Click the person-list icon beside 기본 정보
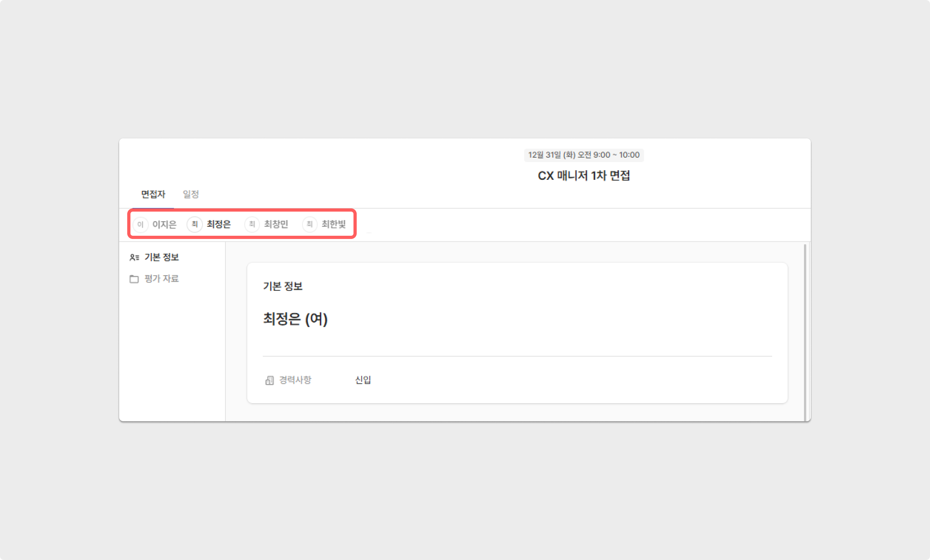This screenshot has height=560, width=930. (134, 257)
